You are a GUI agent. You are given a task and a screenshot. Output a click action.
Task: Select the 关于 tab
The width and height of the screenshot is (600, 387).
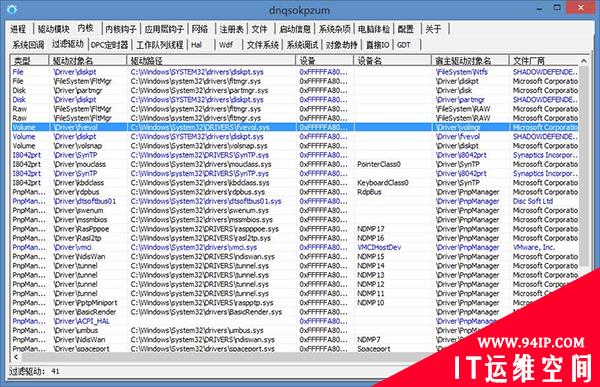pos(433,29)
